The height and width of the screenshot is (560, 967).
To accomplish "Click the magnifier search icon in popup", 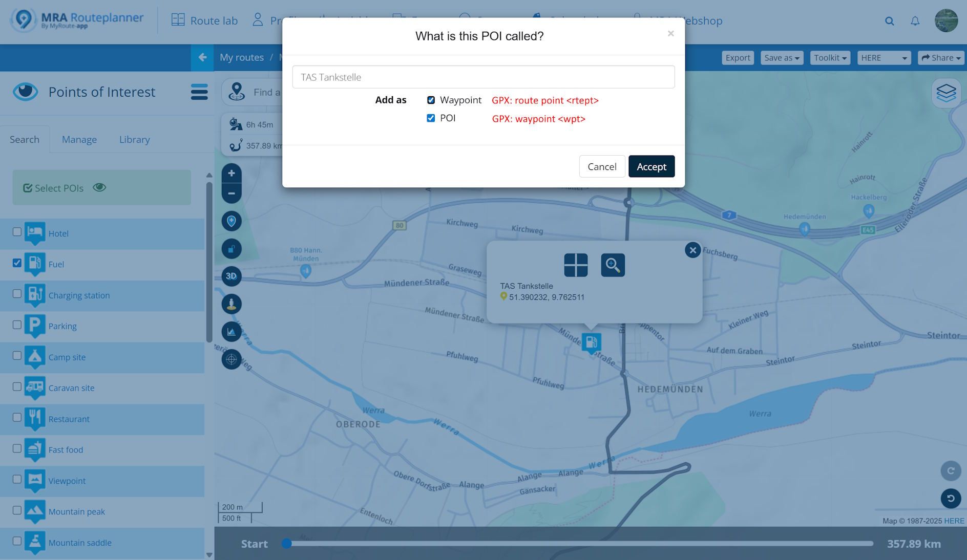I will [x=613, y=265].
